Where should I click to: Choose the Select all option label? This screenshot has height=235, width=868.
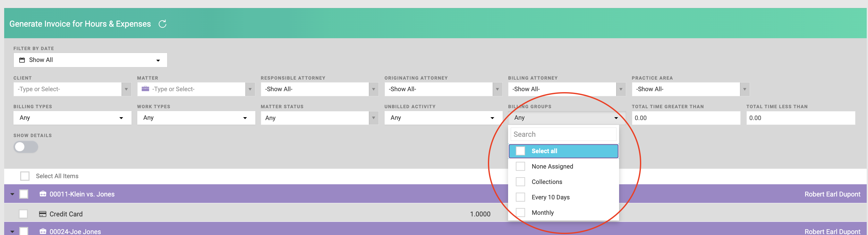[x=544, y=151]
